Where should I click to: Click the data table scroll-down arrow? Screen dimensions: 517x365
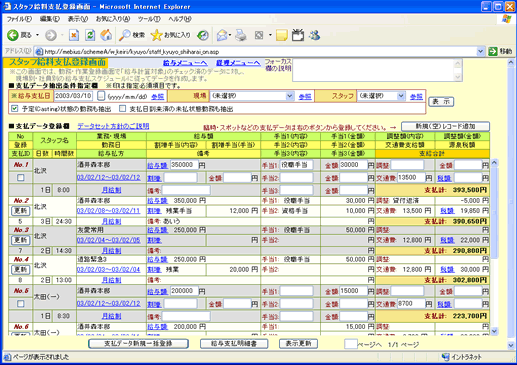tap(494, 331)
